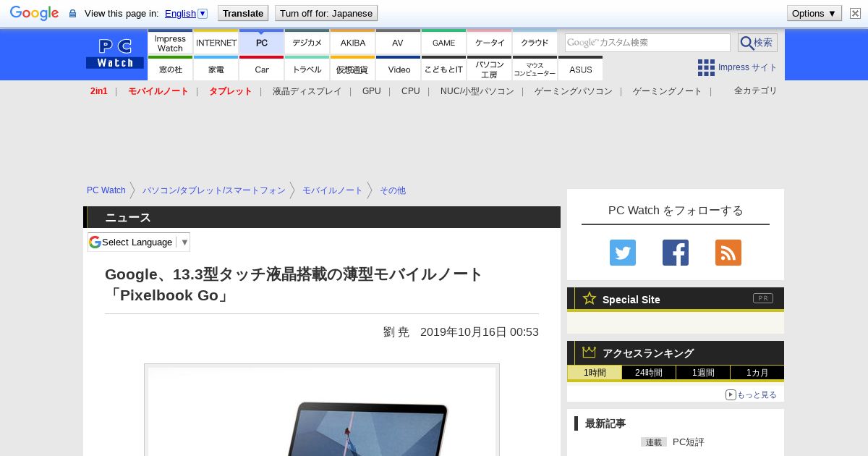Open the ゲーミングノート category link
This screenshot has height=456, width=868.
click(668, 91)
